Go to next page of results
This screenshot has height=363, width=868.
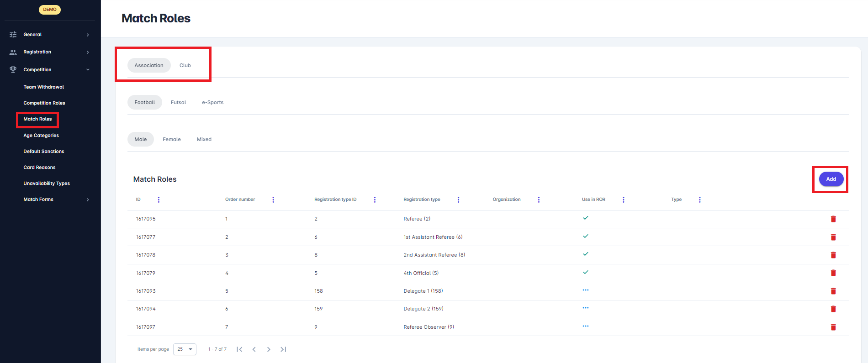coord(269,349)
